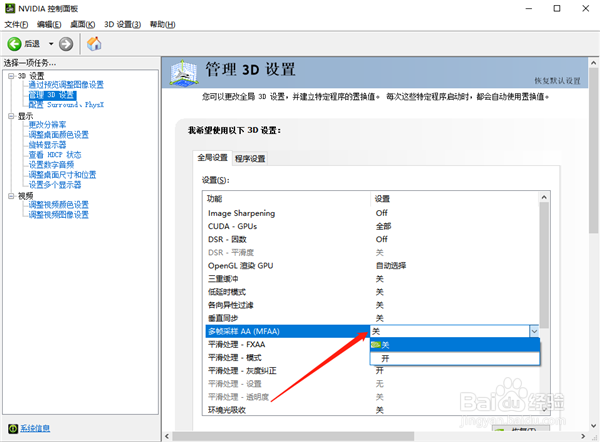Viewport: 600px width, 442px height.
Task: Switch to the 全局设置 tab
Action: [x=212, y=158]
